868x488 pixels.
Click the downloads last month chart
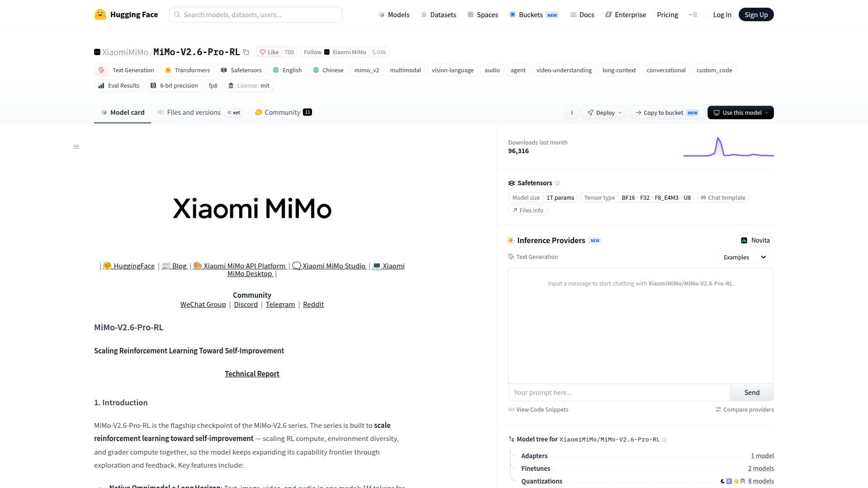pyautogui.click(x=728, y=147)
